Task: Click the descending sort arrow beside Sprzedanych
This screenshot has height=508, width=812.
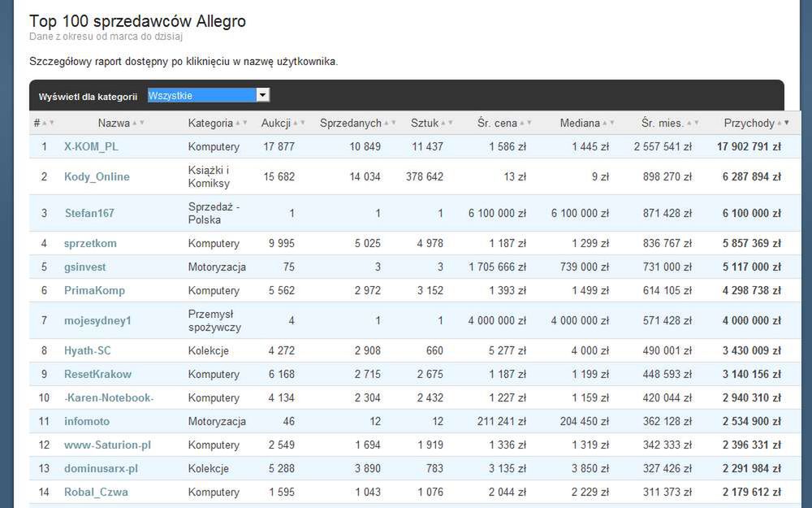Action: pyautogui.click(x=394, y=124)
